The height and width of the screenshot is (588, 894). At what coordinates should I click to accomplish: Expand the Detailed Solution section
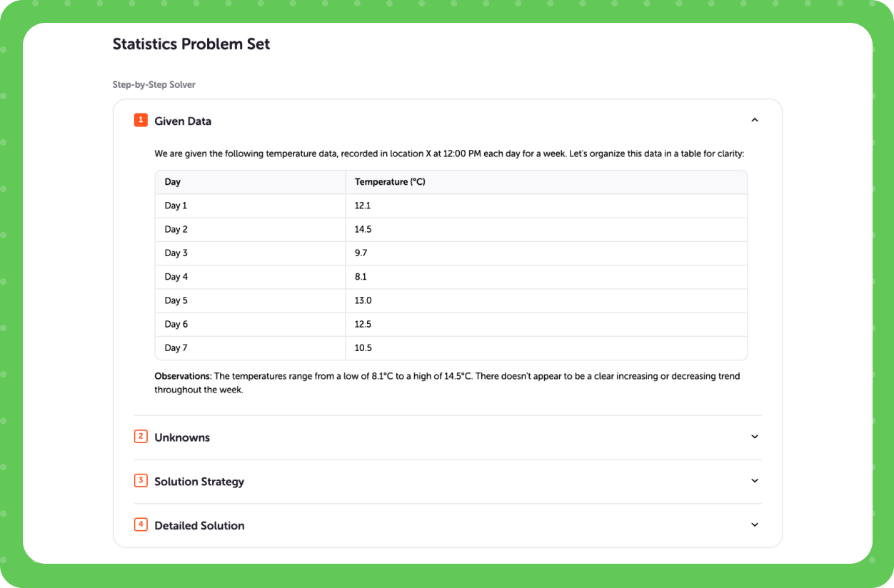(755, 524)
